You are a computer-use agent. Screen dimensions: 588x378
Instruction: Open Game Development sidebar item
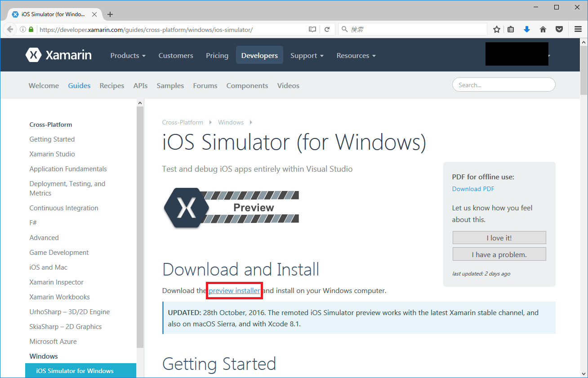[59, 253]
